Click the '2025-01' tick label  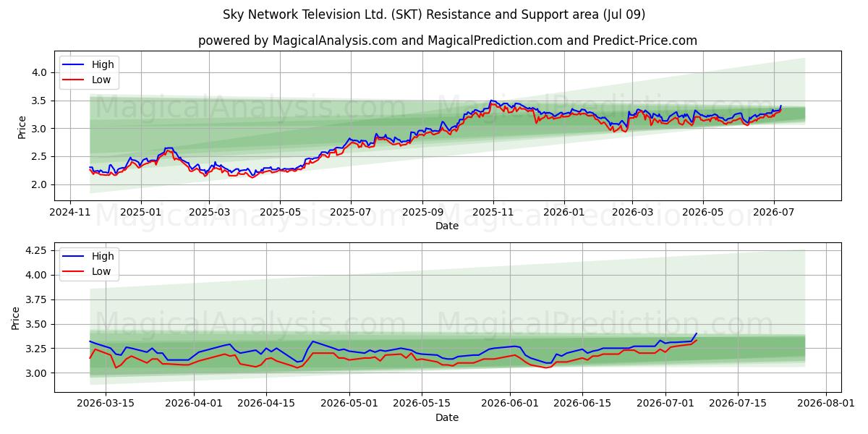tap(140, 212)
